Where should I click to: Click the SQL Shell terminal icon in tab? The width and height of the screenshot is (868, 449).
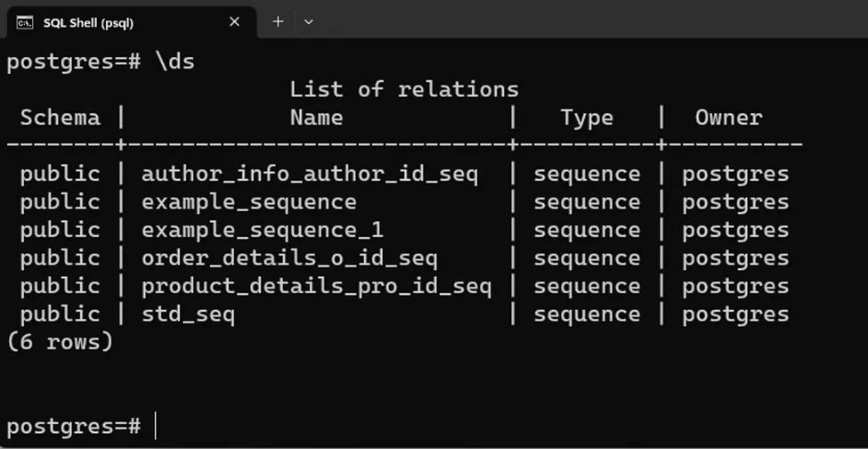click(26, 21)
